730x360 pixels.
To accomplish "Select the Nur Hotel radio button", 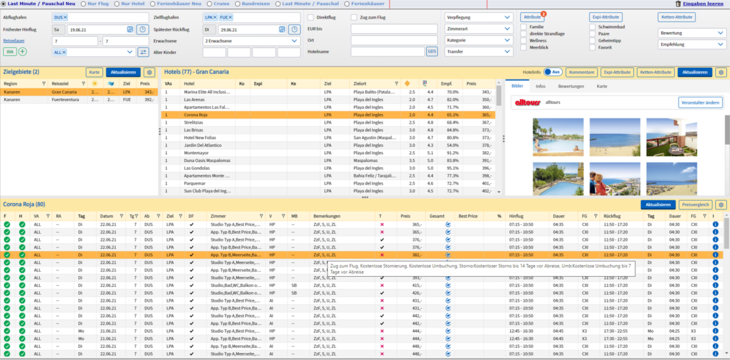I will pos(116,4).
